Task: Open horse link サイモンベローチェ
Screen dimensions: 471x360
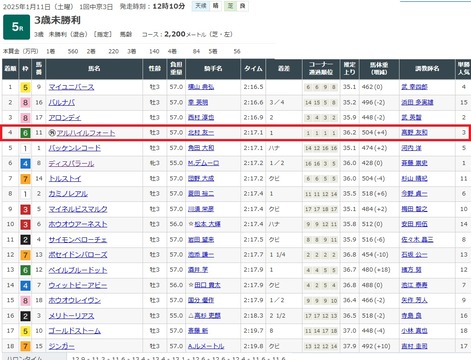Action: [78, 240]
